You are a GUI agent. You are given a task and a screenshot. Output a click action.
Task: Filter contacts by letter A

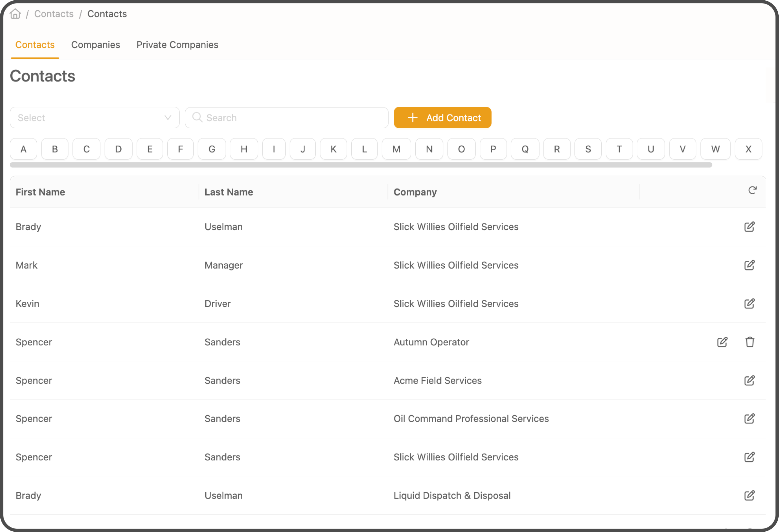click(23, 149)
